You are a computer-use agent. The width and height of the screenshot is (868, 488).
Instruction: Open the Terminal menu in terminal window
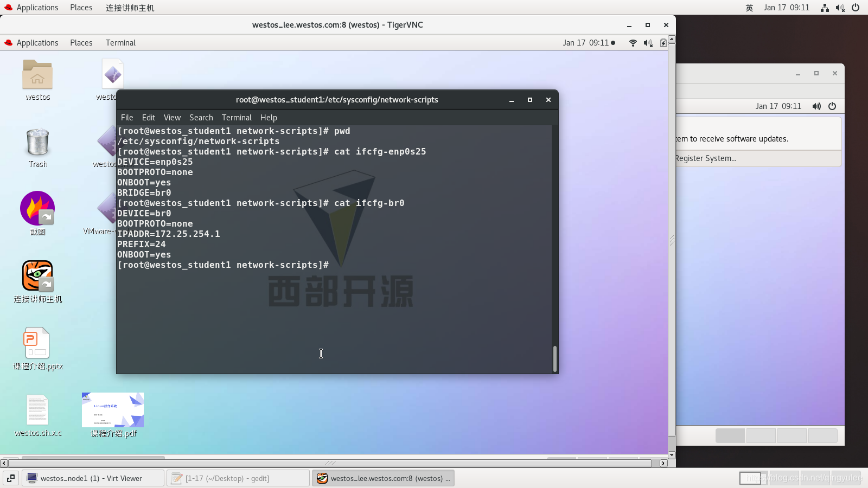click(237, 118)
